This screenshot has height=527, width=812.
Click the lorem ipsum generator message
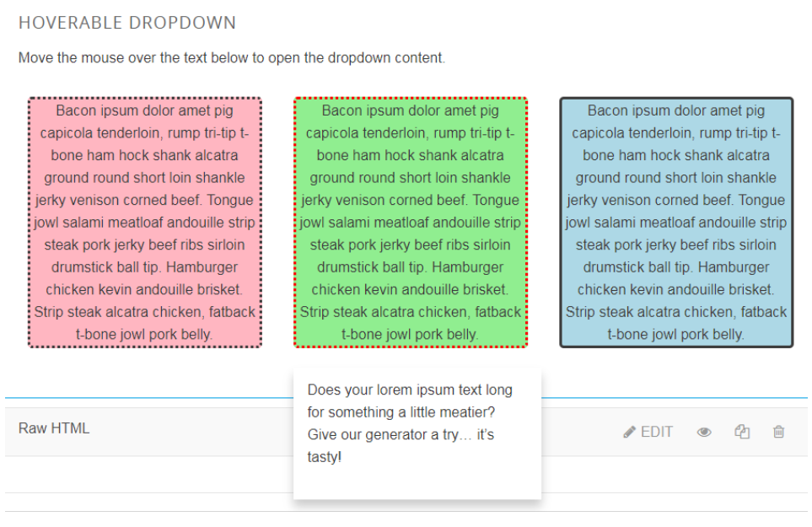417,422
